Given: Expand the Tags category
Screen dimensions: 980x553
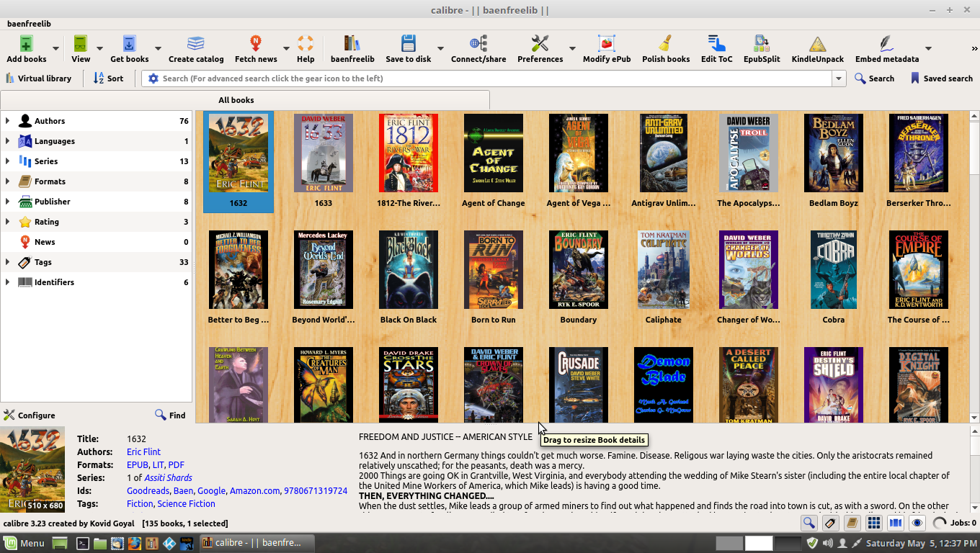Looking at the screenshot, I should (8, 262).
